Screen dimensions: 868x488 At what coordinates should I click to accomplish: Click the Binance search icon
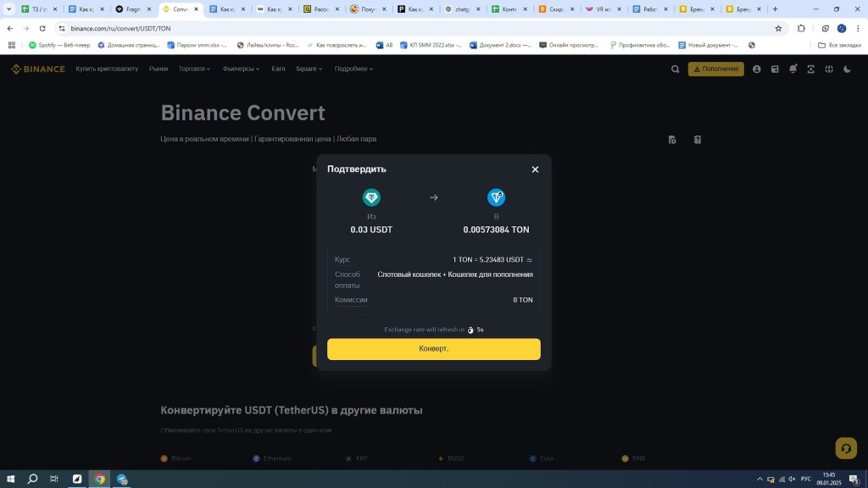coord(675,69)
